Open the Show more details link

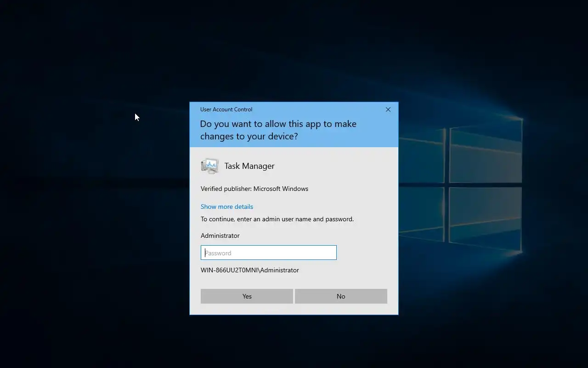pos(227,207)
